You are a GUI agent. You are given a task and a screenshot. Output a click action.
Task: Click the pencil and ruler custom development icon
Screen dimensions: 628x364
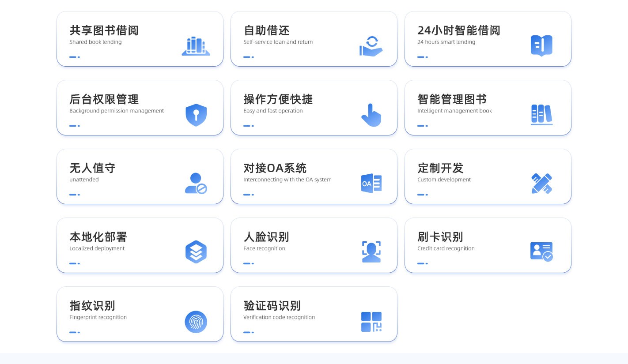[541, 184]
